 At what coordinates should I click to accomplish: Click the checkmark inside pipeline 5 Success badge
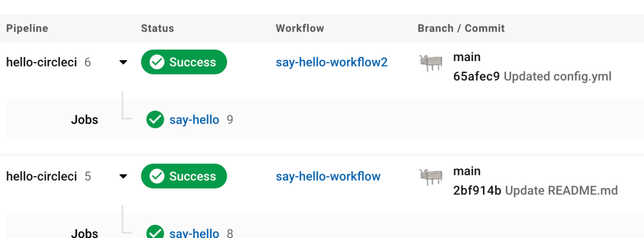(x=157, y=176)
